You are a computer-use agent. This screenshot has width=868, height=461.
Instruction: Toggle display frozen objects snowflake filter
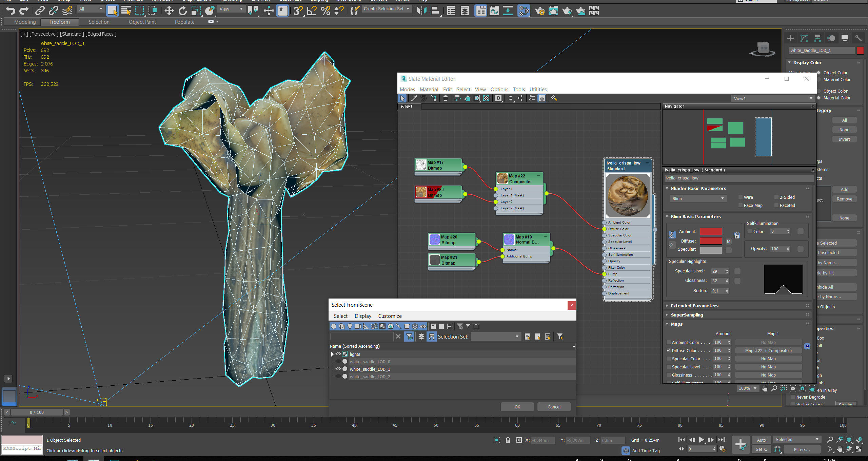click(x=415, y=326)
